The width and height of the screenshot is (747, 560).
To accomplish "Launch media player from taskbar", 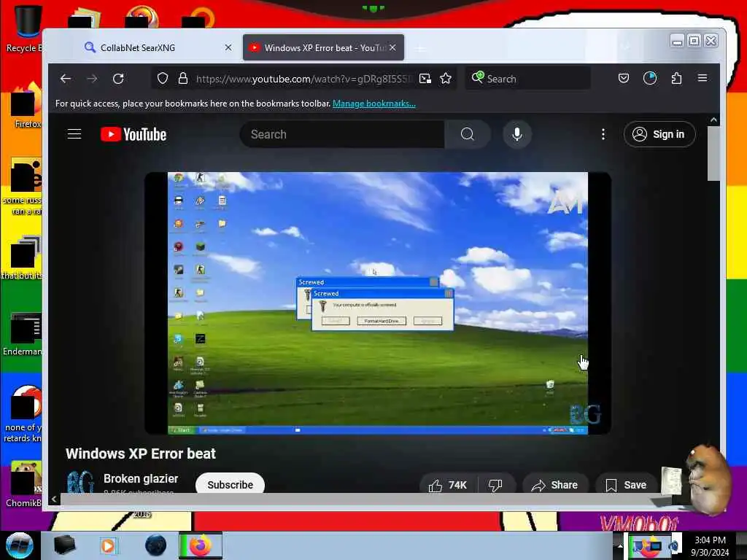I will click(x=109, y=545).
